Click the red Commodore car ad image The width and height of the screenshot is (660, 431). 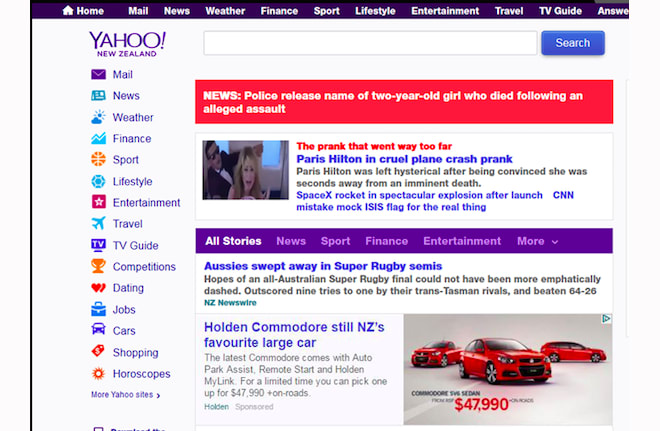(x=508, y=369)
